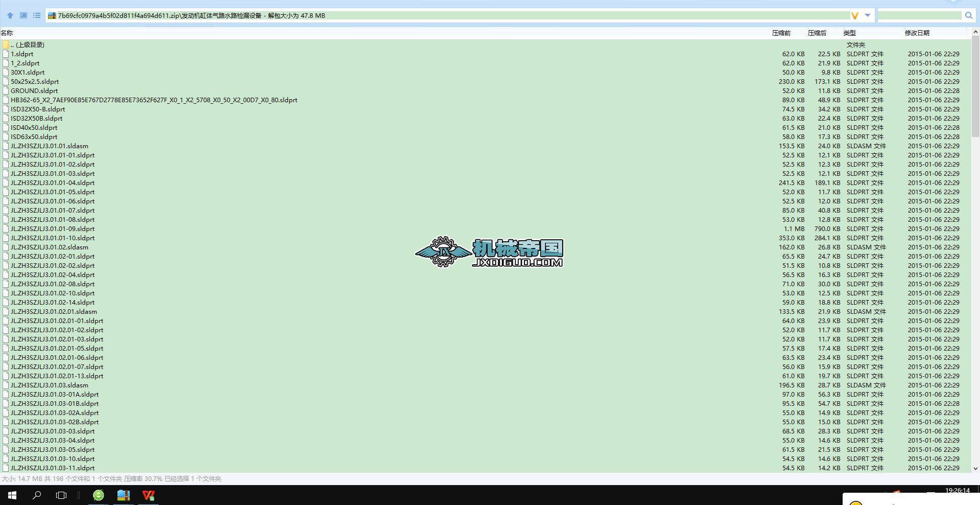Click the orange V icon in the address bar
The width and height of the screenshot is (980, 505).
click(855, 16)
